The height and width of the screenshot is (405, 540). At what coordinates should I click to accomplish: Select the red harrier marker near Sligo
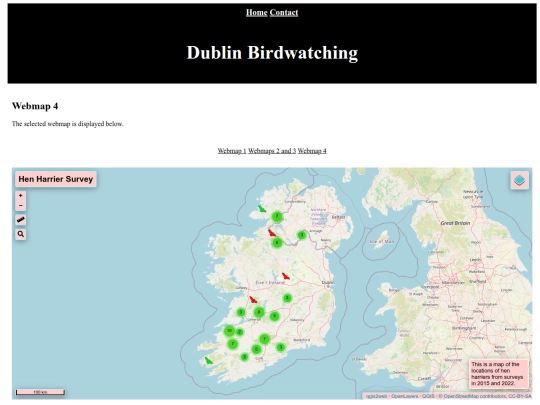tap(272, 233)
